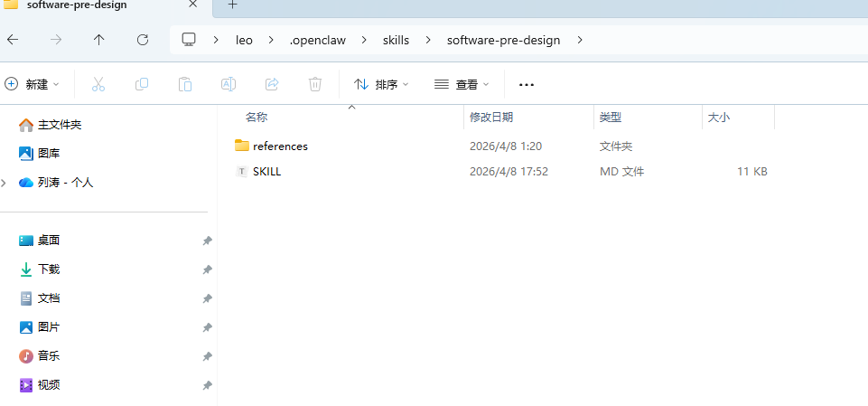Image resolution: width=868 pixels, height=406 pixels.
Task: Click the Paste clipboard icon
Action: coord(185,84)
